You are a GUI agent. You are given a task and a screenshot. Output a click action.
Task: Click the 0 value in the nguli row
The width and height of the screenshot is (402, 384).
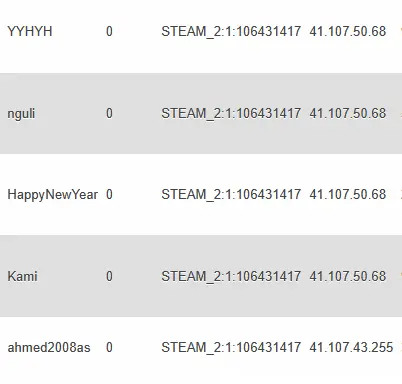[x=109, y=113]
